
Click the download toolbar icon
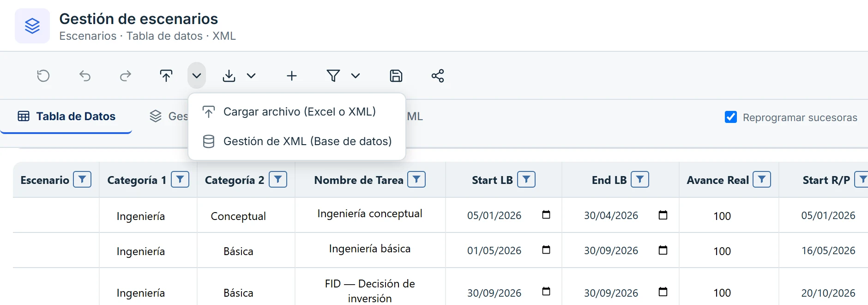(x=229, y=76)
